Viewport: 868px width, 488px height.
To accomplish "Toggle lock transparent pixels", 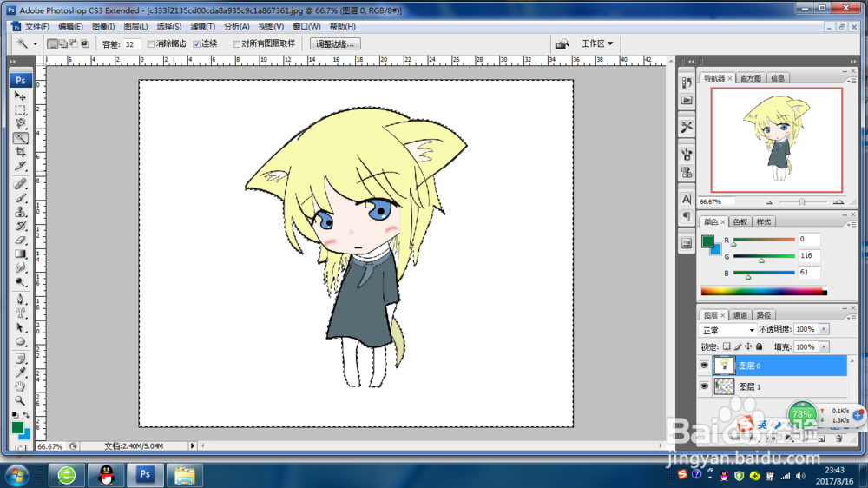I will pyautogui.click(x=727, y=346).
